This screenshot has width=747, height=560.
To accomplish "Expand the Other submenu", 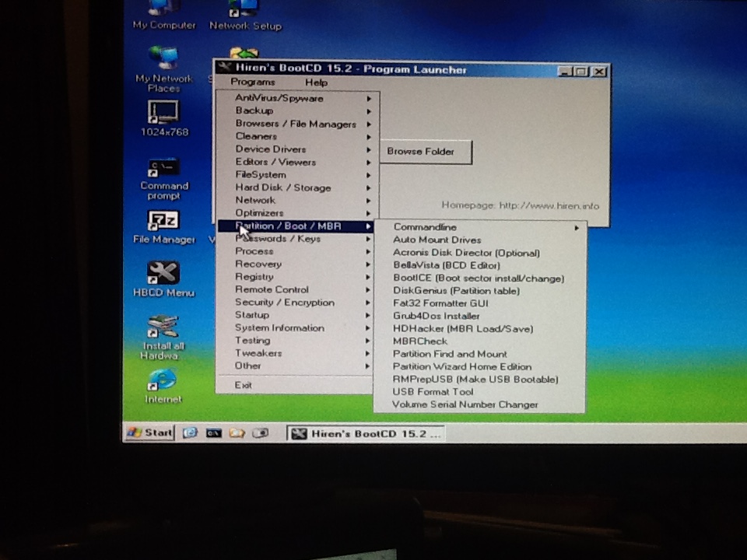I will click(x=296, y=366).
